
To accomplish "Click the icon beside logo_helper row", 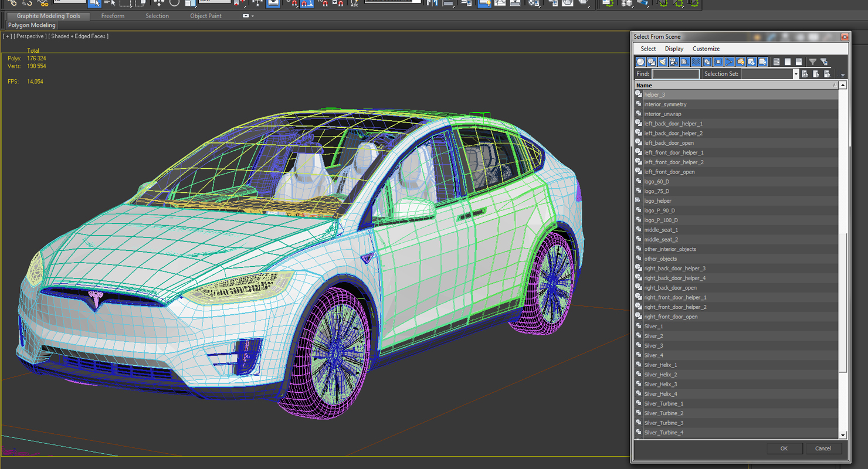I will click(639, 200).
